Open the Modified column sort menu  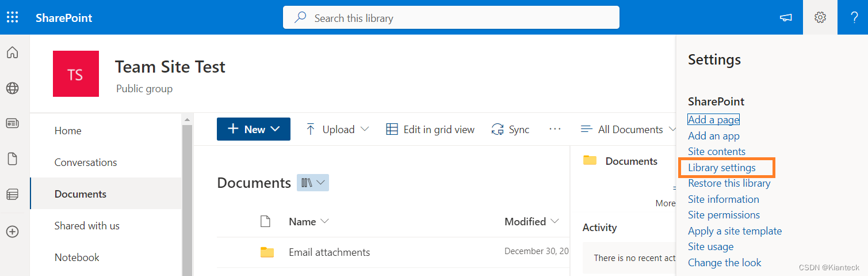(x=532, y=221)
